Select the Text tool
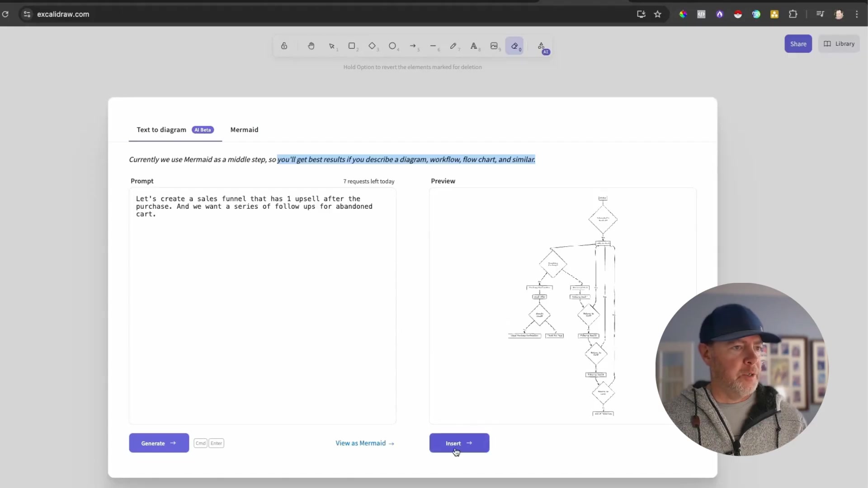Viewport: 868px width, 488px height. [x=474, y=46]
